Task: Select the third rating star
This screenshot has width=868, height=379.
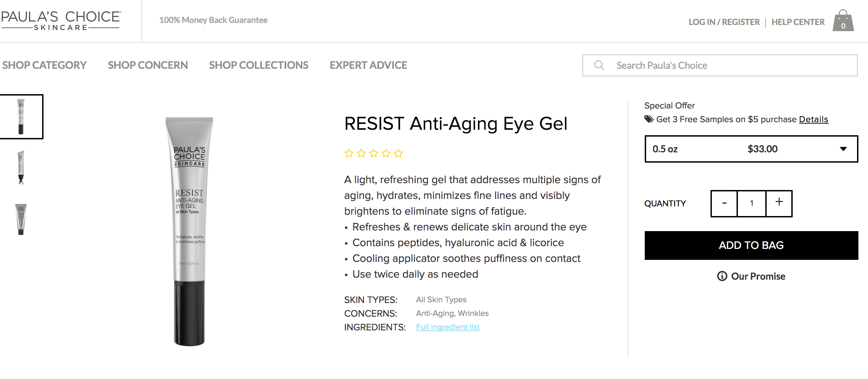Action: [374, 153]
